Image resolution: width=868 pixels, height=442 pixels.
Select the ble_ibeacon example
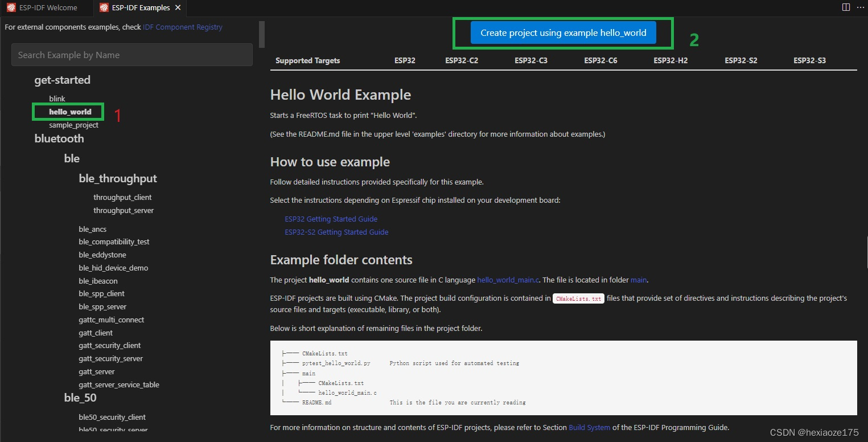(x=98, y=281)
